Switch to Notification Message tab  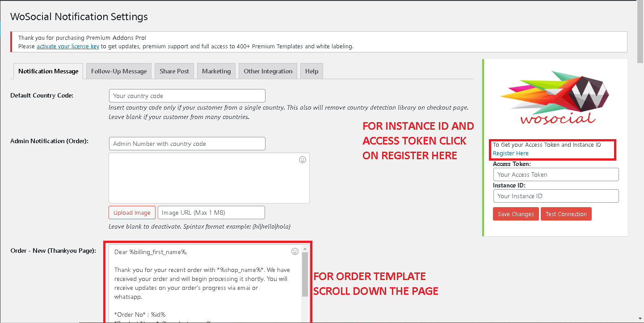(x=48, y=71)
